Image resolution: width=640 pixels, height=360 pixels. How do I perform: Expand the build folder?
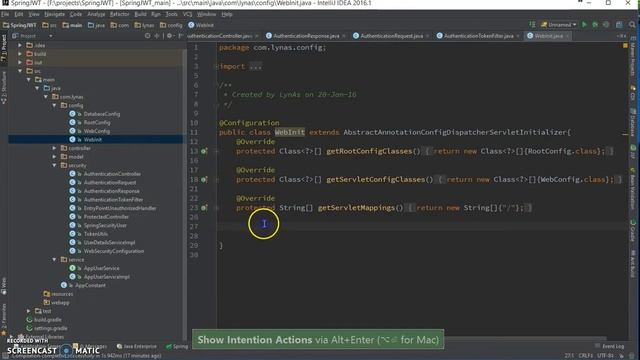(20, 54)
